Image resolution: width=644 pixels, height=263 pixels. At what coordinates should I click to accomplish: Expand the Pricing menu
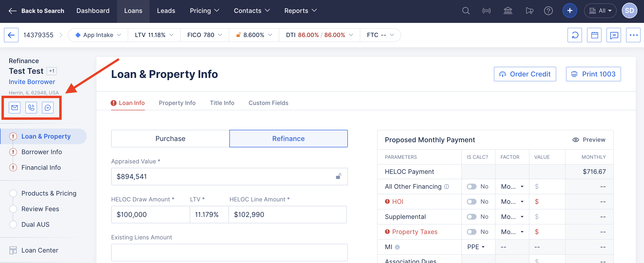point(204,11)
